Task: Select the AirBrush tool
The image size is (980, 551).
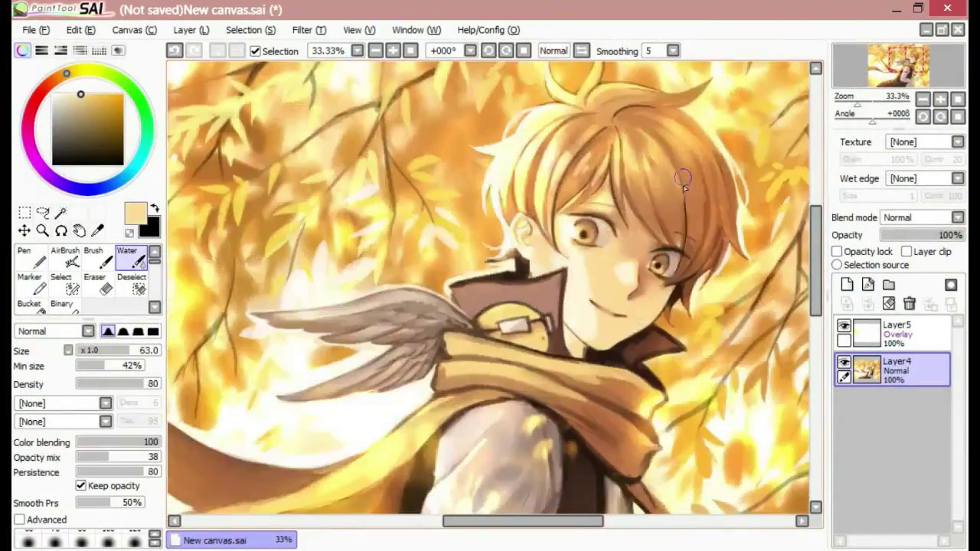Action: coord(65,259)
